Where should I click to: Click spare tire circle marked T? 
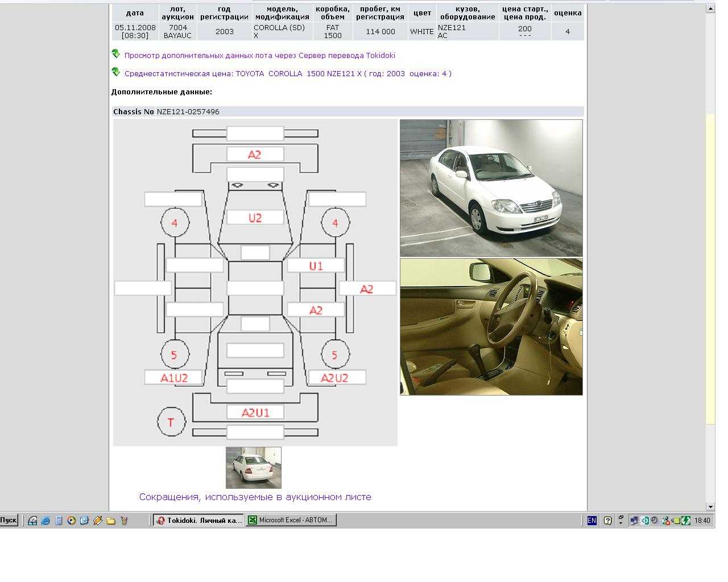[x=171, y=422]
